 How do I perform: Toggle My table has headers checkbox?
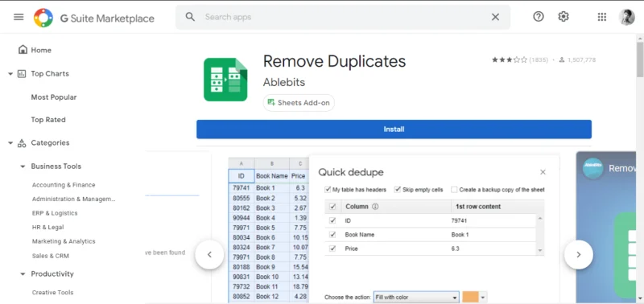(x=328, y=190)
